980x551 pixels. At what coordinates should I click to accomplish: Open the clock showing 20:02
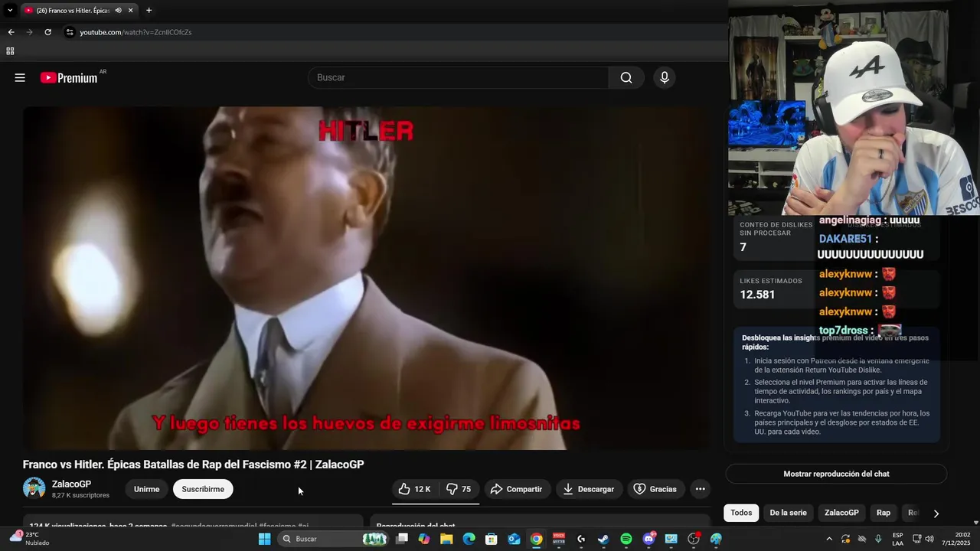point(955,539)
